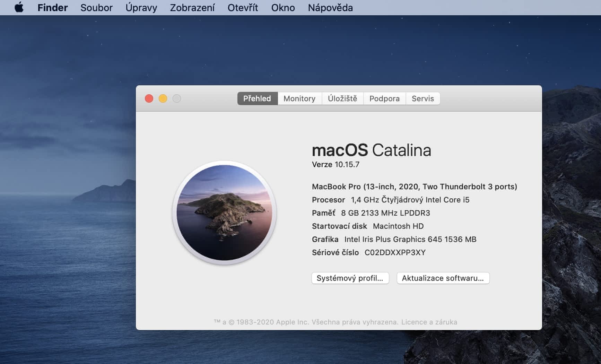This screenshot has height=364, width=601.
Task: Open the Finder menu
Action: [53, 8]
